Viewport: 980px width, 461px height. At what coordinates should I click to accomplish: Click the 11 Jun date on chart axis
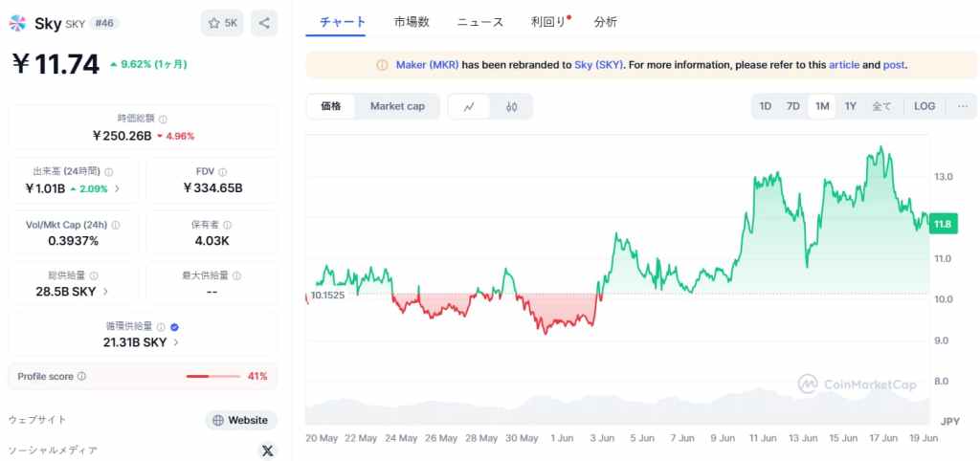coord(762,438)
